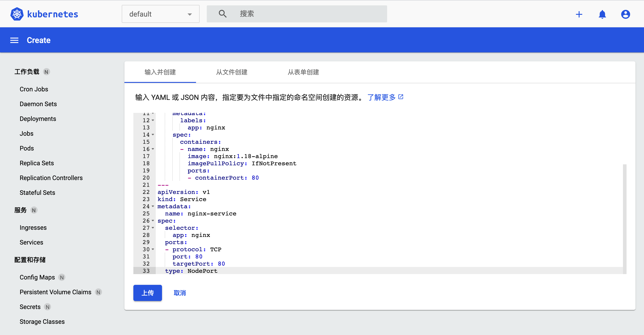Fold the spec block at line 26
The image size is (644, 335).
(153, 221)
